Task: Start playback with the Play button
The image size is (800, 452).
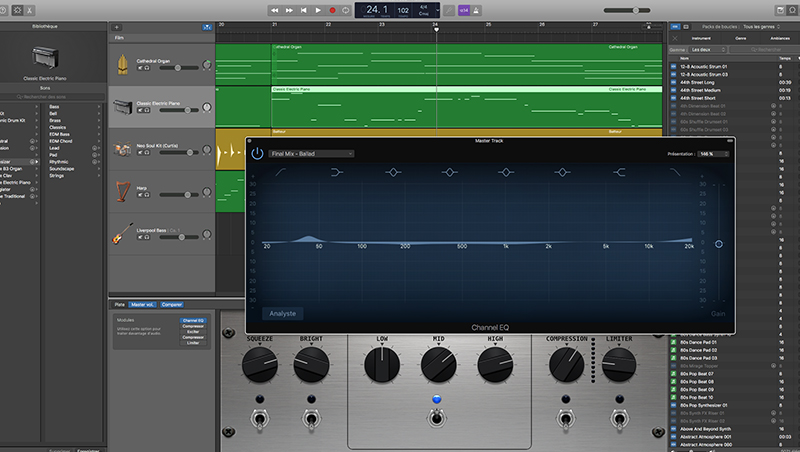Action: pyautogui.click(x=318, y=10)
